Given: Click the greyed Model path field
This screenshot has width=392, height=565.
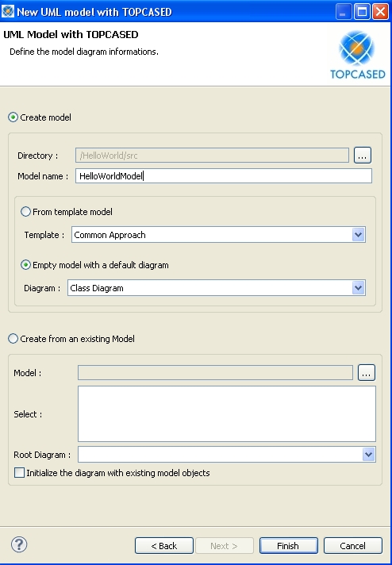Looking at the screenshot, I should (215, 373).
